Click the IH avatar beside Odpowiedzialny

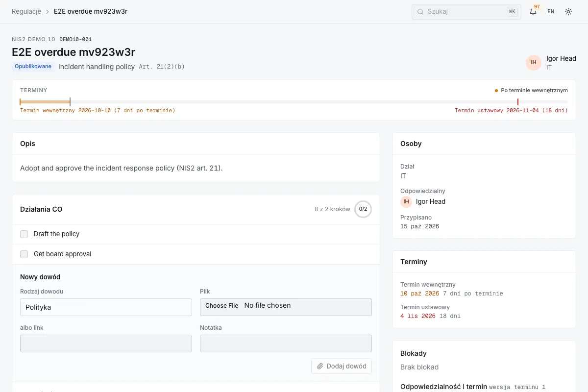[406, 201]
